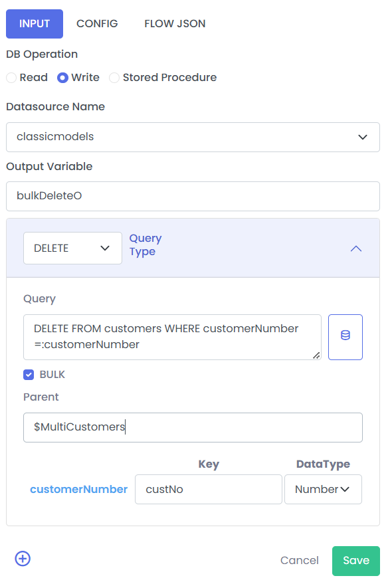Click the Key field containing custNo
392x586 pixels.
pos(209,489)
